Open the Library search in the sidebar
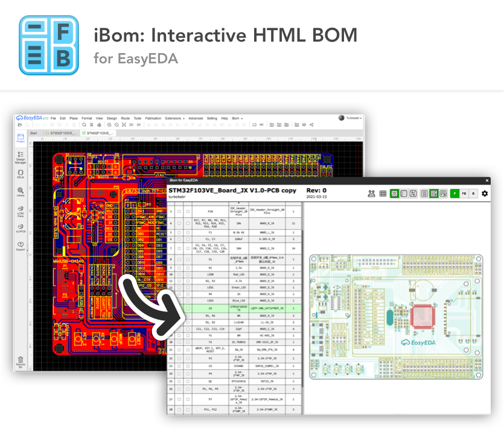Screen dimensions: 504x438 click(21, 192)
